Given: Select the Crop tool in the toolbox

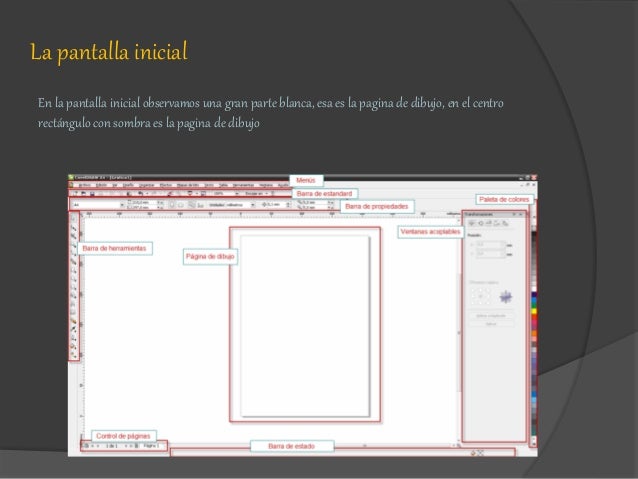Looking at the screenshot, I should click(x=73, y=236).
